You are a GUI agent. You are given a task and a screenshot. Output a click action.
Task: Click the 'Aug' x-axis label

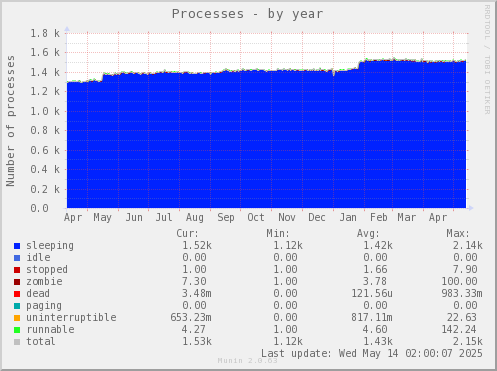(195, 218)
